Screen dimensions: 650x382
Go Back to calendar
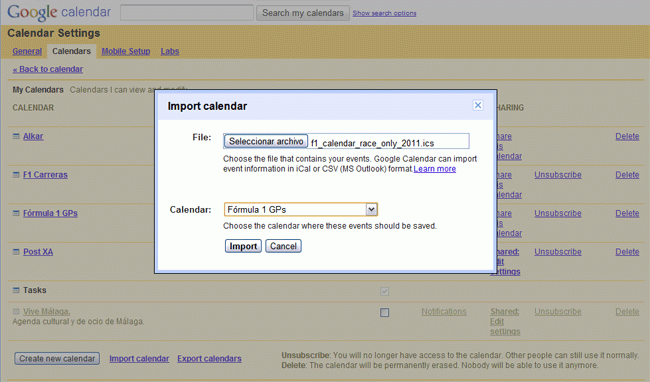click(48, 69)
